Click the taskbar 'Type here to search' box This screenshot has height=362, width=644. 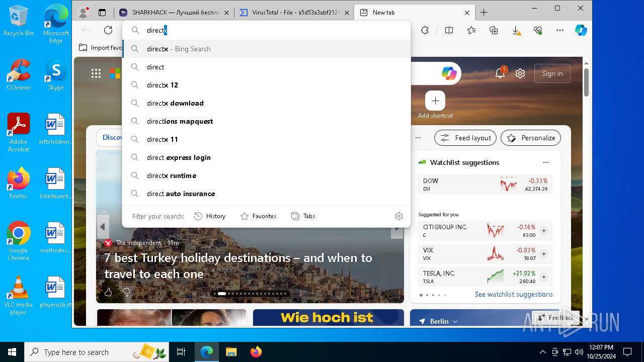(96, 352)
